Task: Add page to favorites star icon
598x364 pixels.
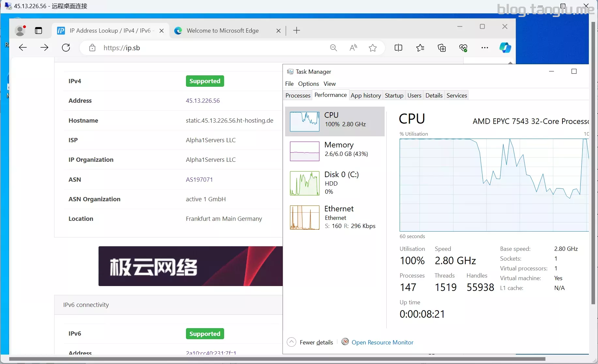Action: pos(373,48)
